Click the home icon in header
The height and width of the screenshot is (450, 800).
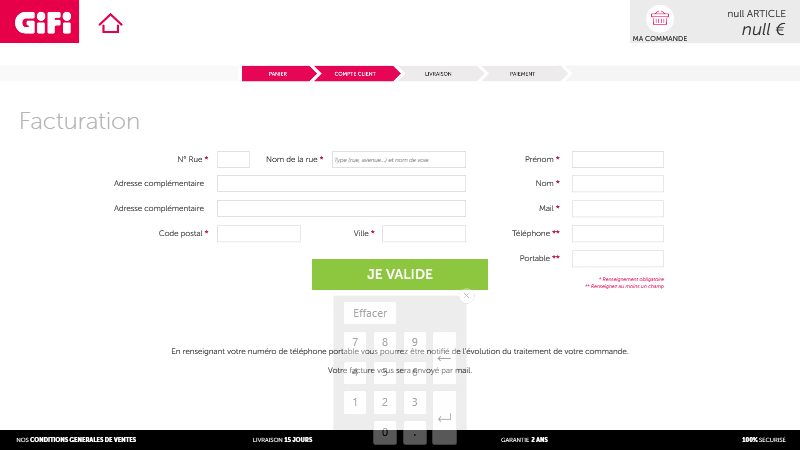pos(110,23)
